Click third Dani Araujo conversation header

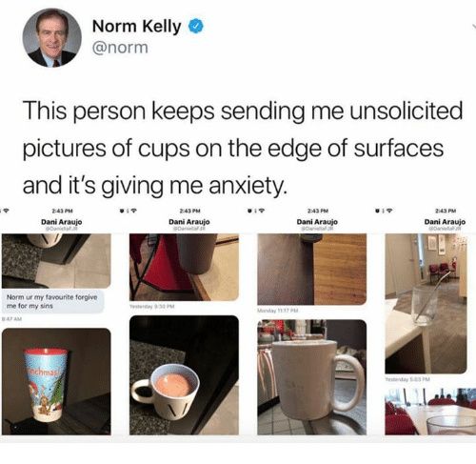[317, 222]
